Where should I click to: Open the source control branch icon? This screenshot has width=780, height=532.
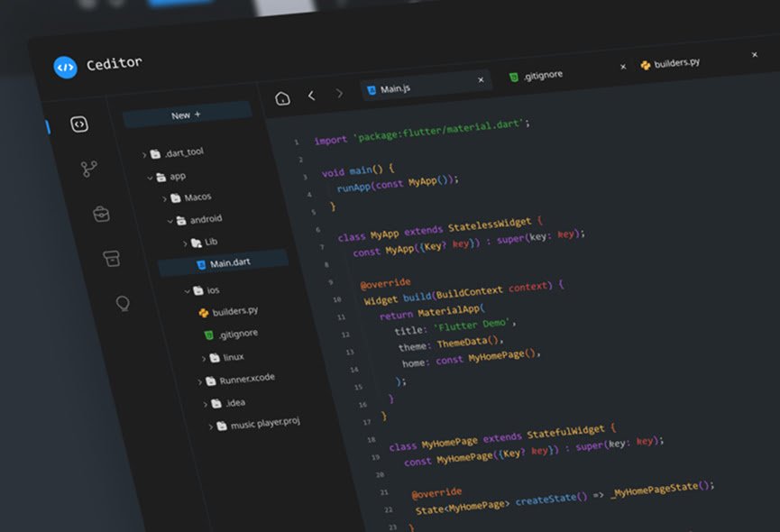[x=89, y=169]
